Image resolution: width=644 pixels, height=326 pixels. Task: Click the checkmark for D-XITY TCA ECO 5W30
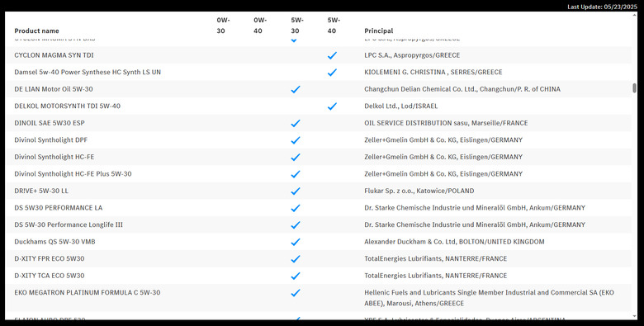[x=296, y=276]
